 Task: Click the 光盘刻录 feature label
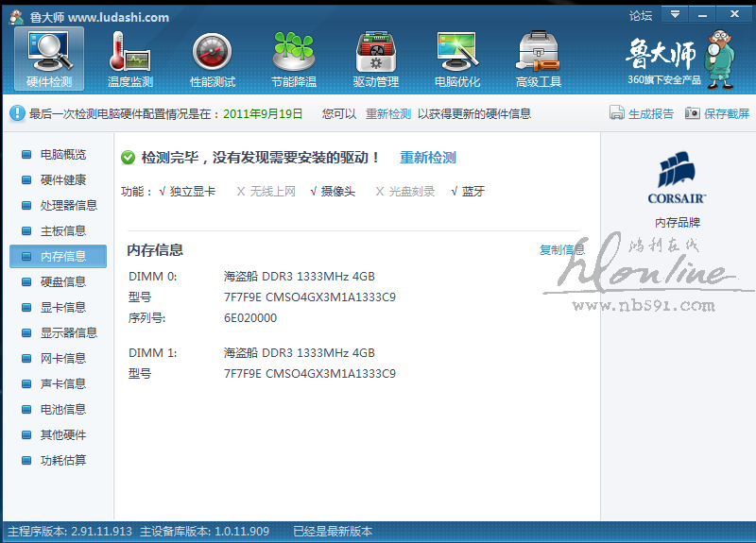[411, 192]
